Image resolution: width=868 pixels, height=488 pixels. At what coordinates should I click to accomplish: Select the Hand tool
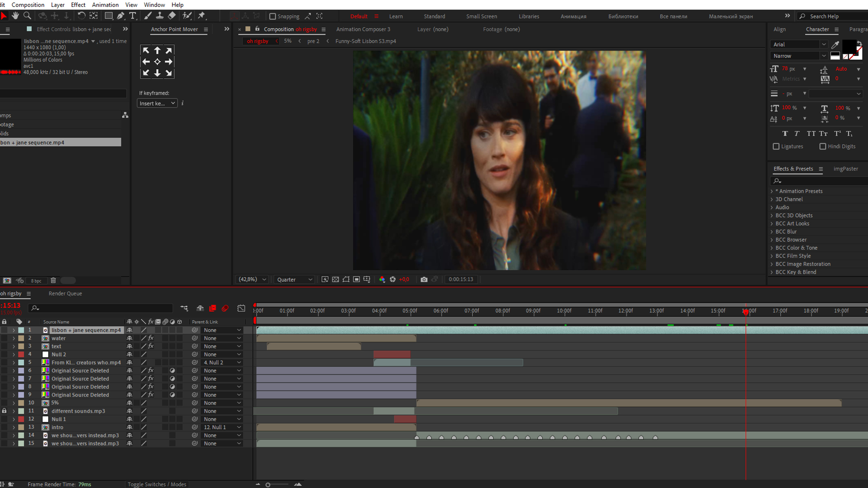[15, 16]
